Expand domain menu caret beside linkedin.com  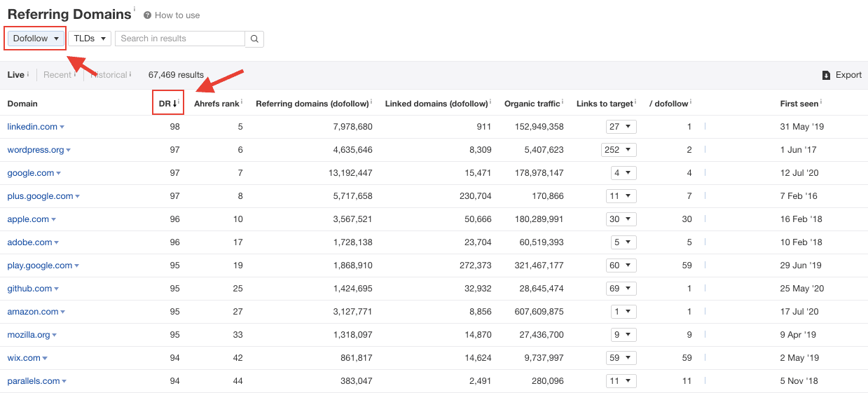[62, 127]
